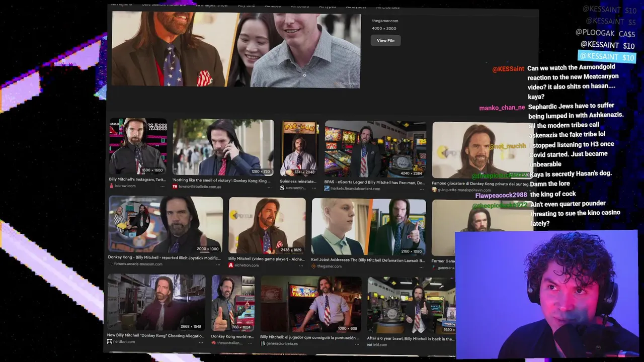Open more-options dots for alchetron.com result
The width and height of the screenshot is (644, 362).
[301, 265]
